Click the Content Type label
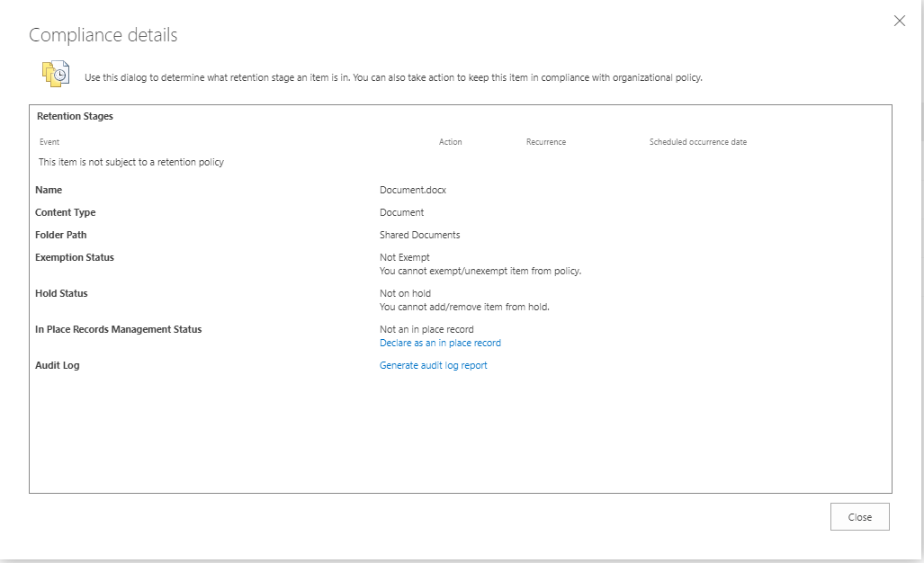 coord(65,212)
